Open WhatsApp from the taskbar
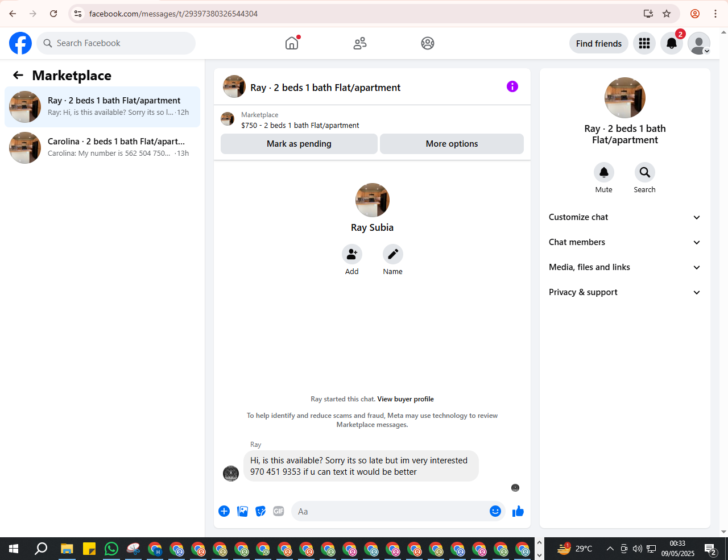The width and height of the screenshot is (728, 560). pos(111,549)
